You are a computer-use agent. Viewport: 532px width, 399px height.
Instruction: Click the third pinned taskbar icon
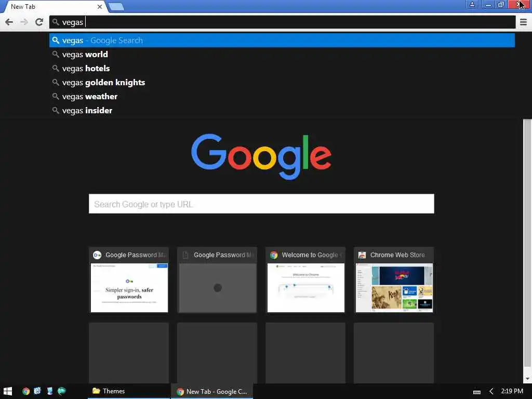tap(49, 391)
